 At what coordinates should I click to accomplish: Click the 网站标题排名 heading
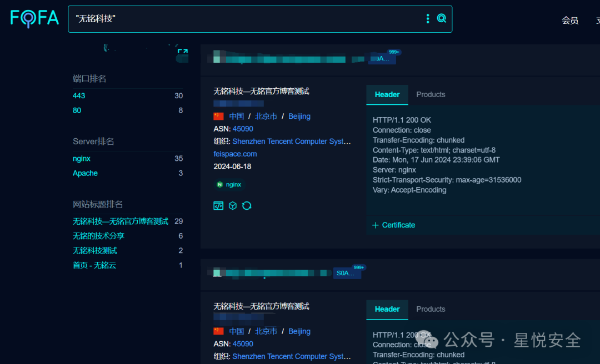pyautogui.click(x=98, y=204)
